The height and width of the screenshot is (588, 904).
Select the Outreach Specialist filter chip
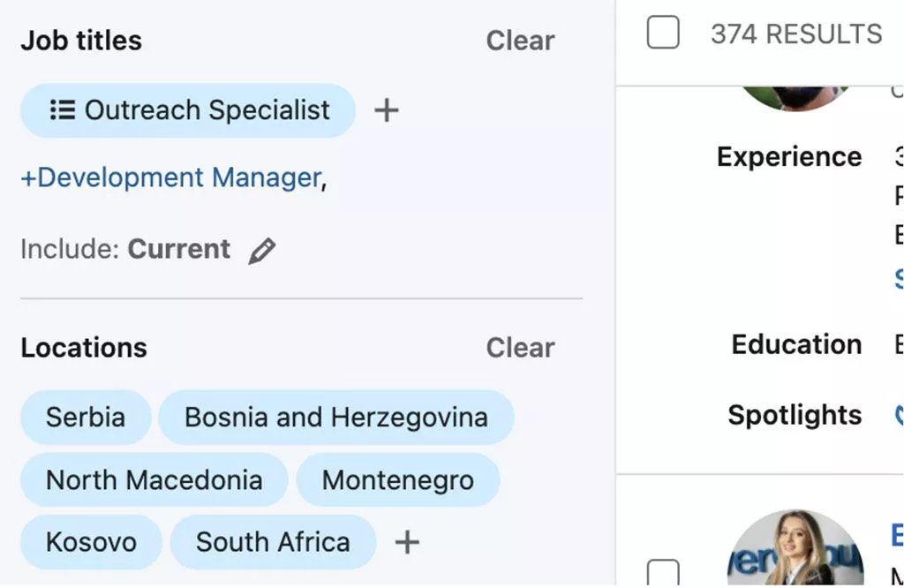click(x=206, y=110)
